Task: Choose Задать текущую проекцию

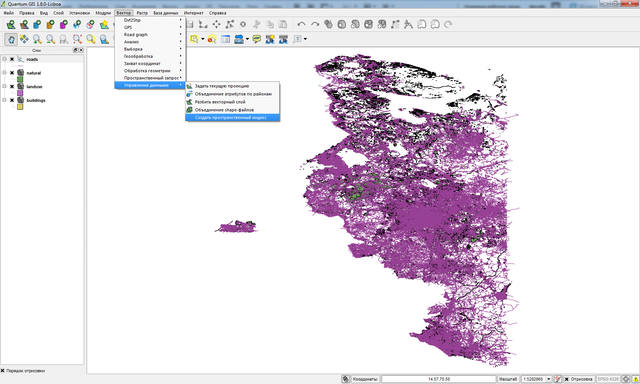Action: pos(233,86)
